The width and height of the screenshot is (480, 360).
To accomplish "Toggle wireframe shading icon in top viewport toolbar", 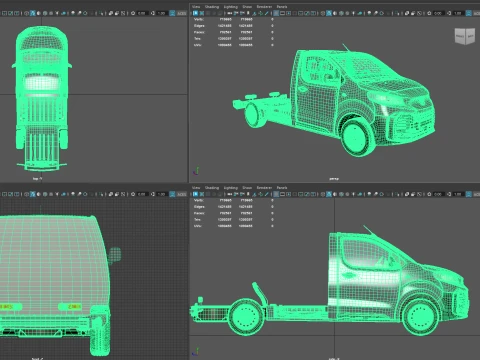I will click(26, 13).
